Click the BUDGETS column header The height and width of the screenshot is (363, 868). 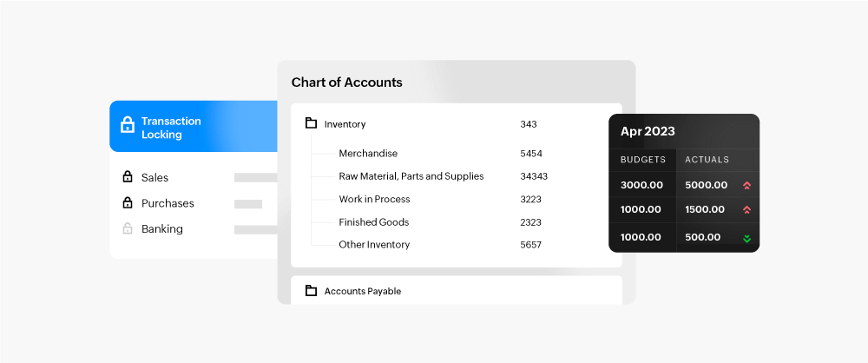tap(643, 160)
